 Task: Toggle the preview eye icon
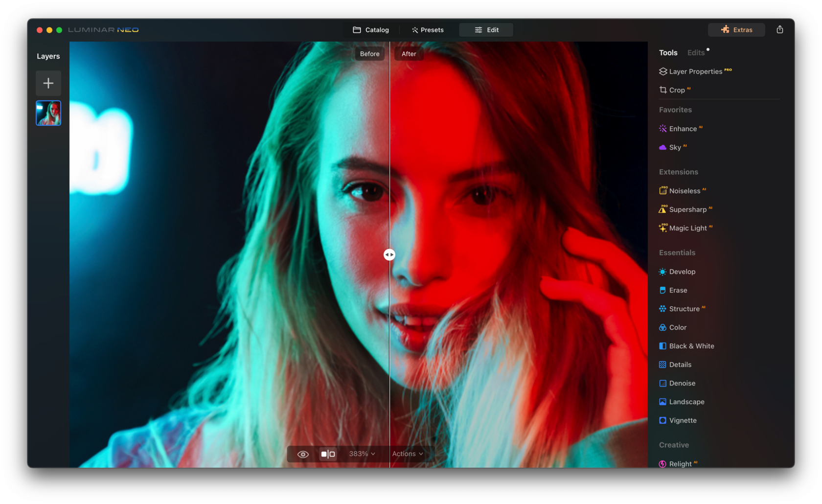pos(302,454)
